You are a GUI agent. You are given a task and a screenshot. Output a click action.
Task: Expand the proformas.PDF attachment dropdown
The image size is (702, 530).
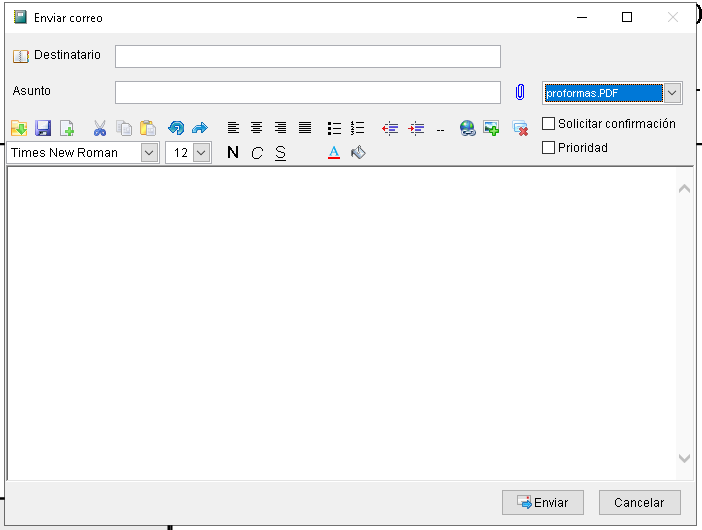pos(672,93)
